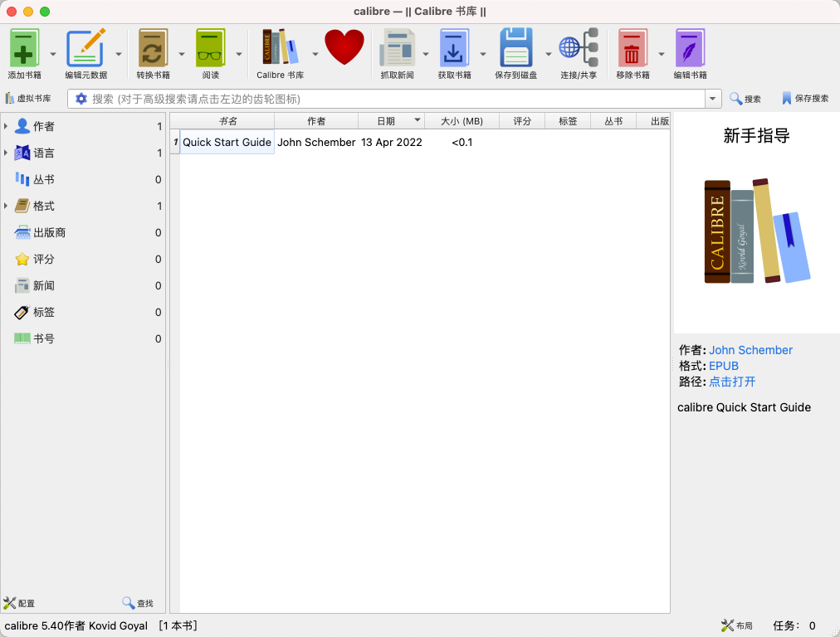Click the 查找 find button in tag browser

point(138,603)
